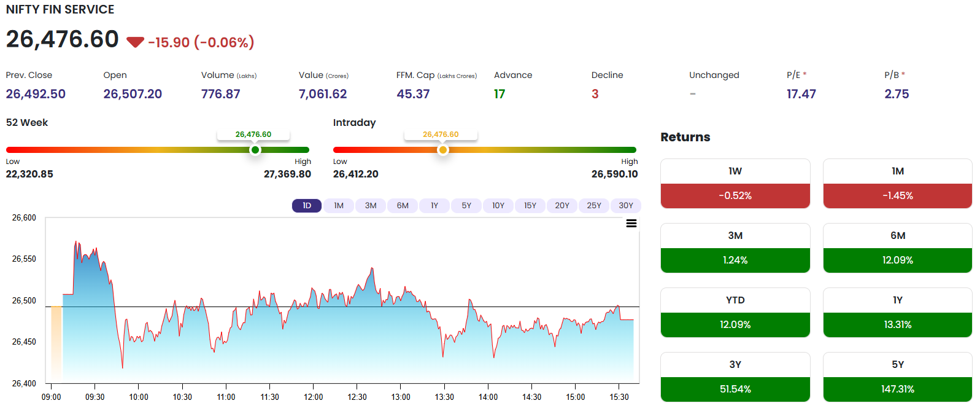980x414 pixels.
Task: Open the 6M returns card
Action: point(898,248)
